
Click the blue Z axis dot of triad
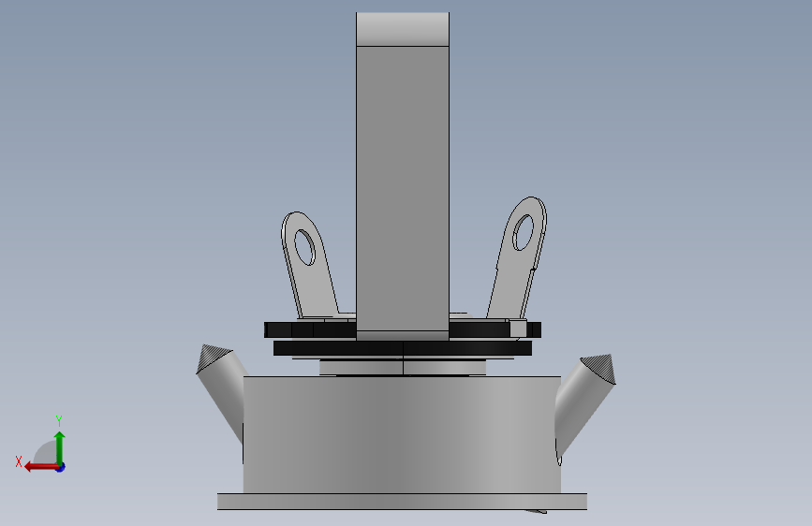(x=61, y=467)
